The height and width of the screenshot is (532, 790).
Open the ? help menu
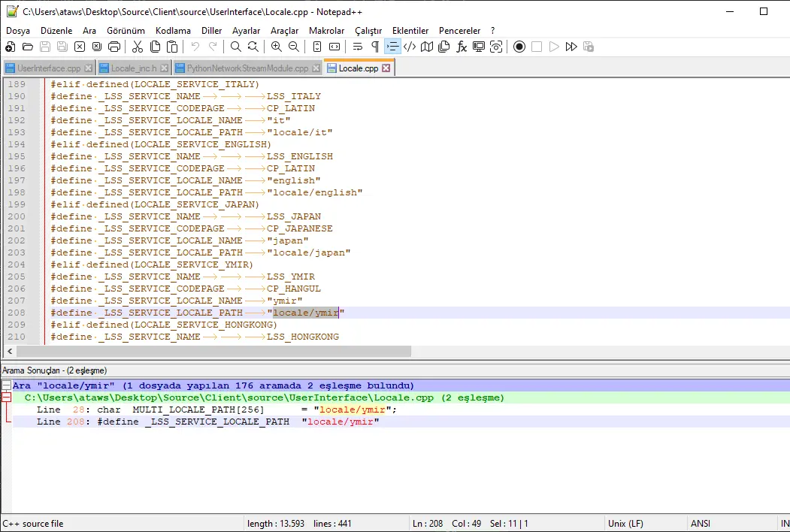point(493,31)
